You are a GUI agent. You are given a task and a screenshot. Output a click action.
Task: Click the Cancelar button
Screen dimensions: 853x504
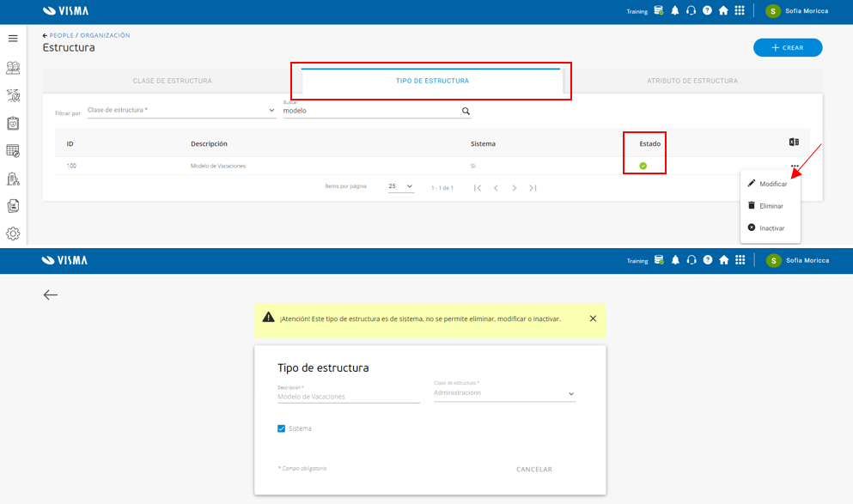coord(534,469)
